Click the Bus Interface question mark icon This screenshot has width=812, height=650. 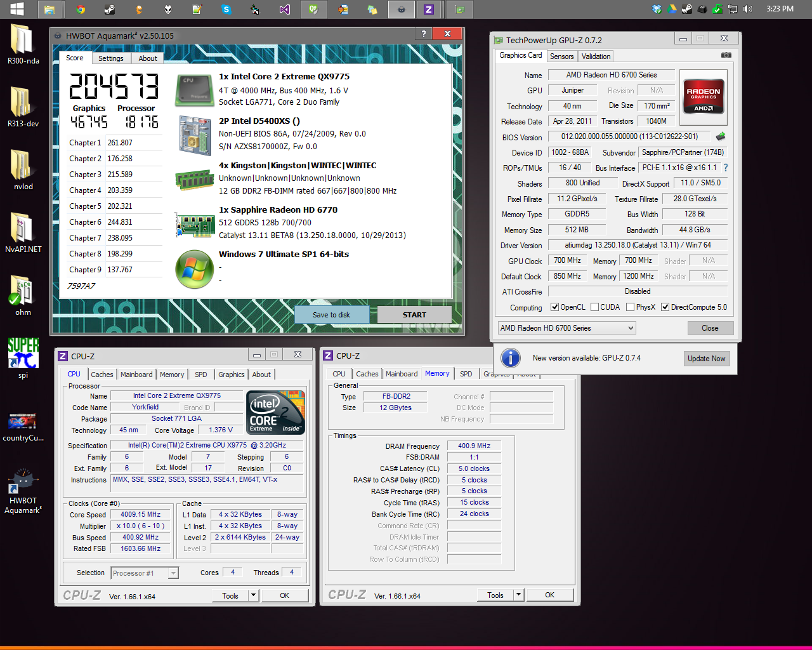coord(726,168)
